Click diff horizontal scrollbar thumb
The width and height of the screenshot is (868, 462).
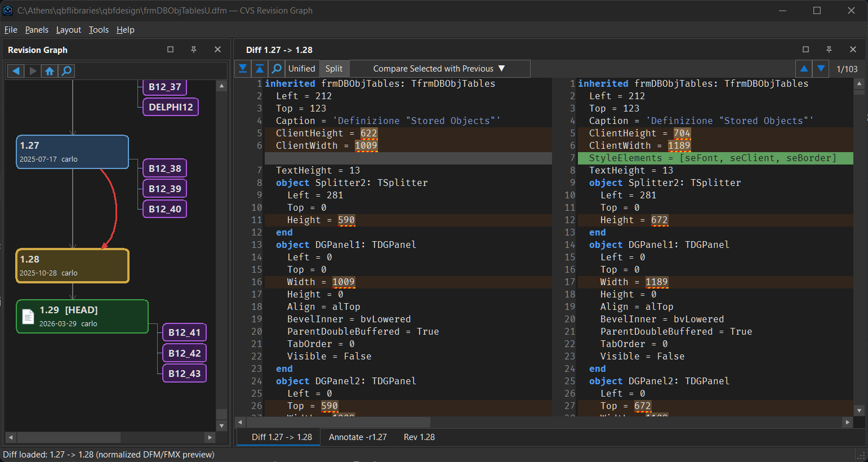click(338, 422)
